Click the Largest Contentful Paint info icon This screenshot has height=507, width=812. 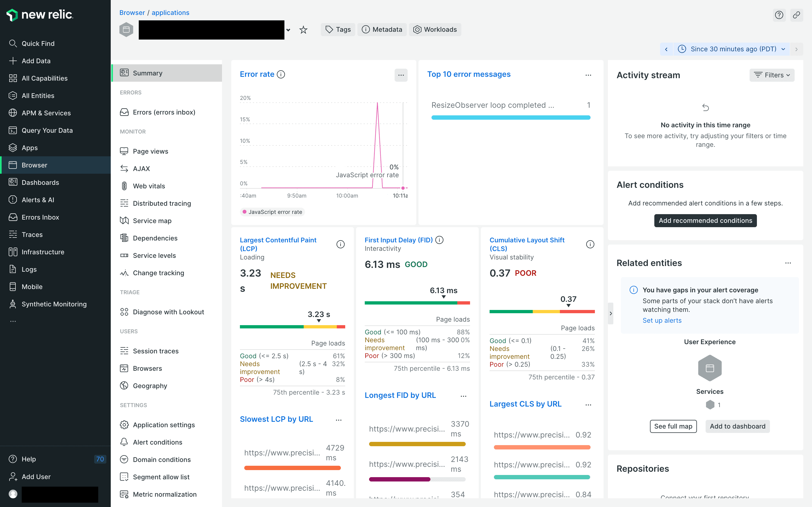(340, 245)
